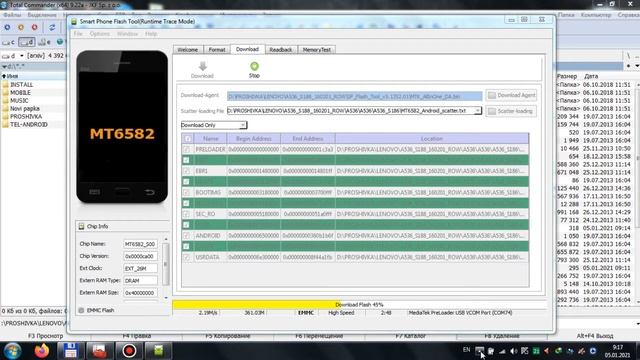The image size is (640, 360).
Task: Open the Flash Tool Window menu
Action: tap(127, 34)
